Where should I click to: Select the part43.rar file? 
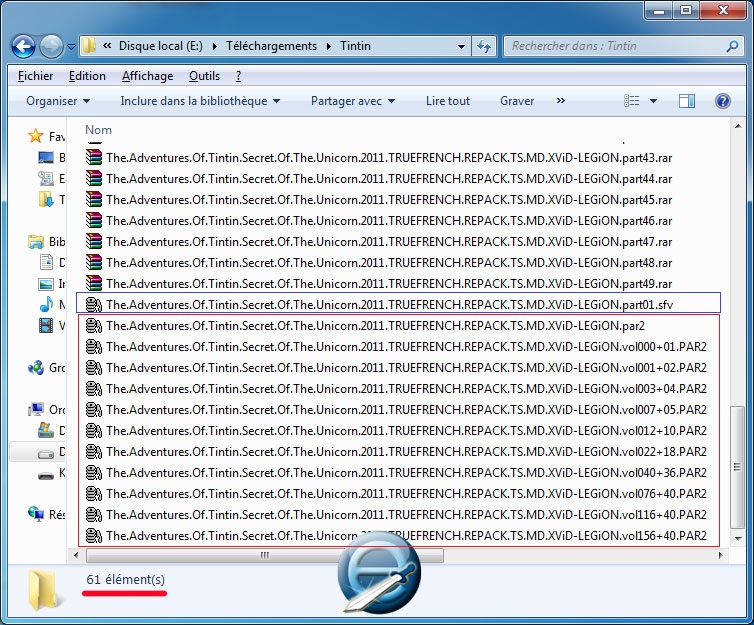click(378, 158)
